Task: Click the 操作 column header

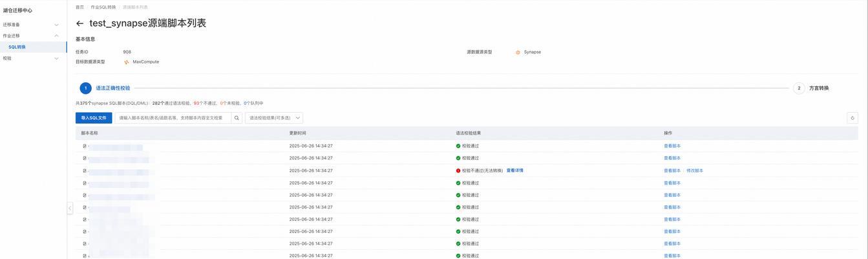Action: [x=668, y=133]
